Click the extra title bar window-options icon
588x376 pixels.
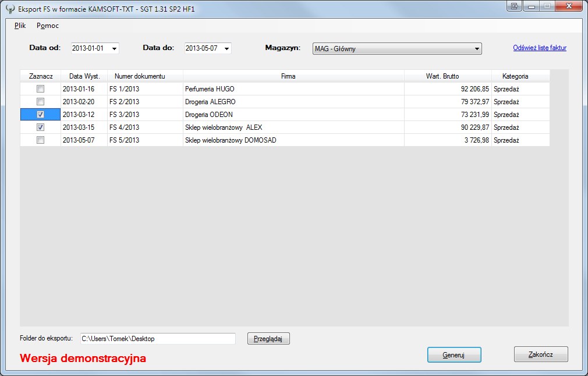click(514, 6)
